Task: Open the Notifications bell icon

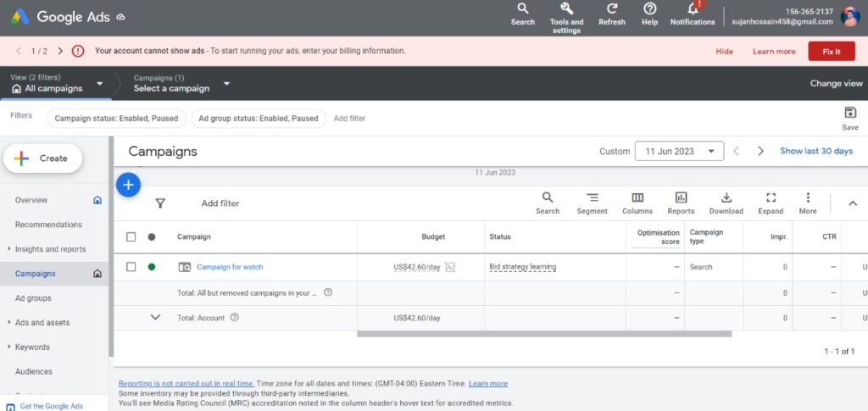Action: coord(693,9)
